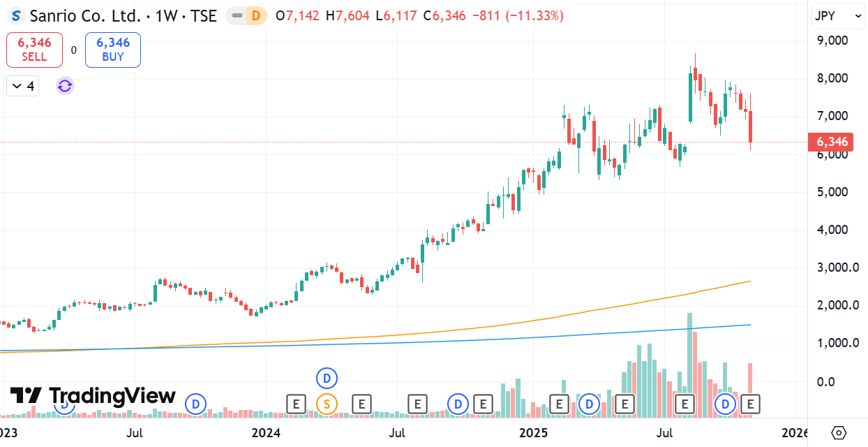Open the JPY currency dropdown
The width and height of the screenshot is (868, 447).
pos(838,15)
